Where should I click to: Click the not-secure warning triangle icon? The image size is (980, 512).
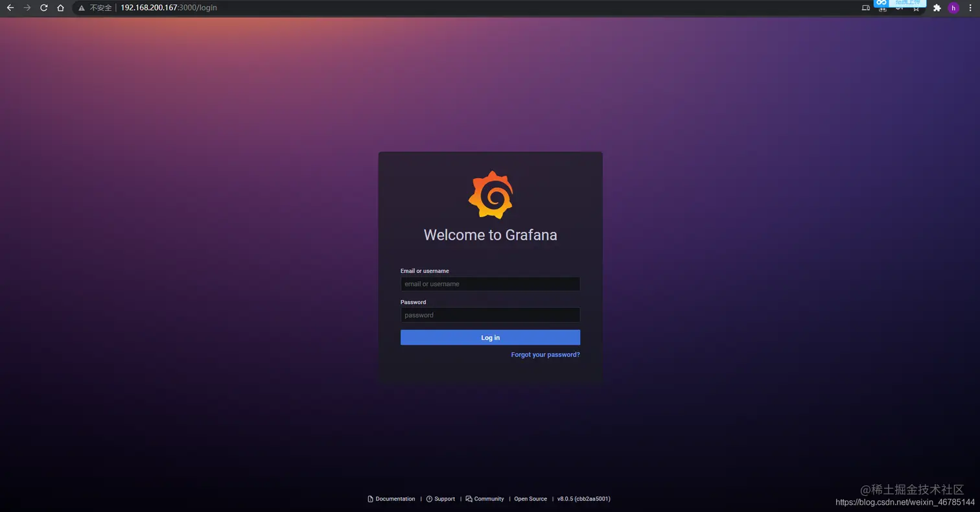pos(82,8)
